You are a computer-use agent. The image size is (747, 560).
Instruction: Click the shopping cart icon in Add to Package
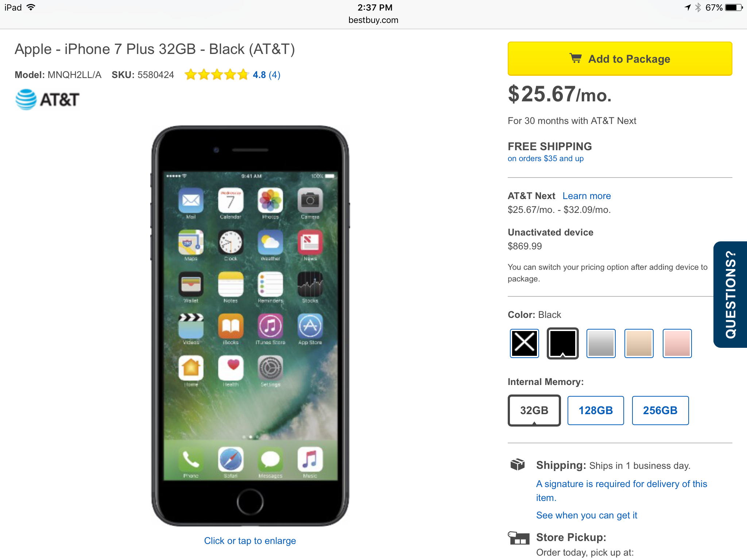[576, 58]
